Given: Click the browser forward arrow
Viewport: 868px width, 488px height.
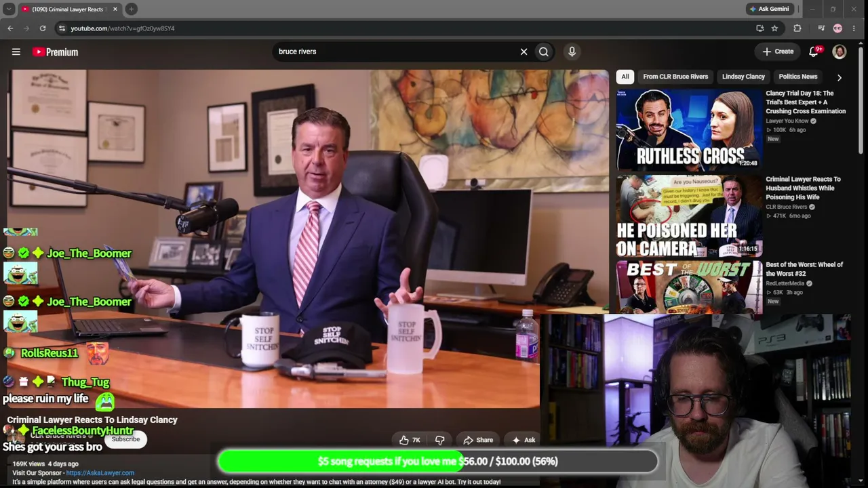Looking at the screenshot, I should click(x=26, y=28).
